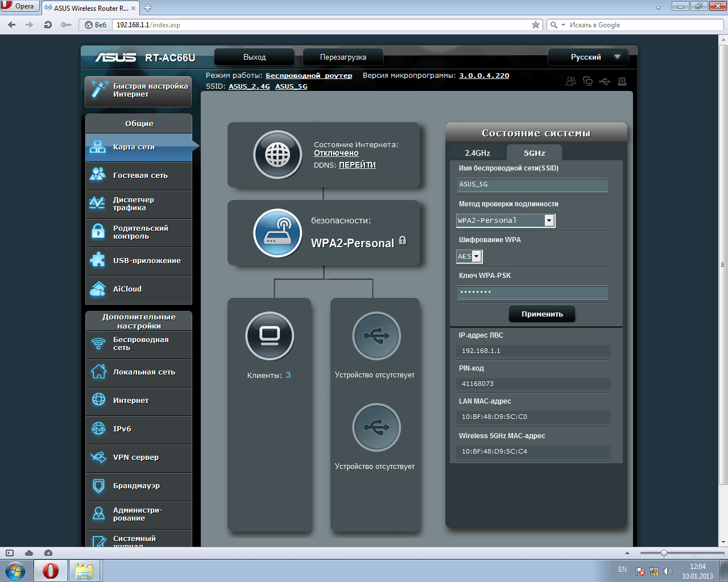The image size is (728, 582).
Task: Click the operation mode wireless router link
Action: (x=309, y=76)
